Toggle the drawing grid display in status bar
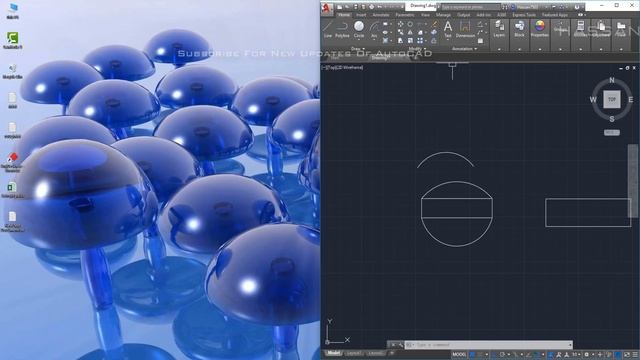Viewport: 640px width, 360px height. tap(471, 355)
